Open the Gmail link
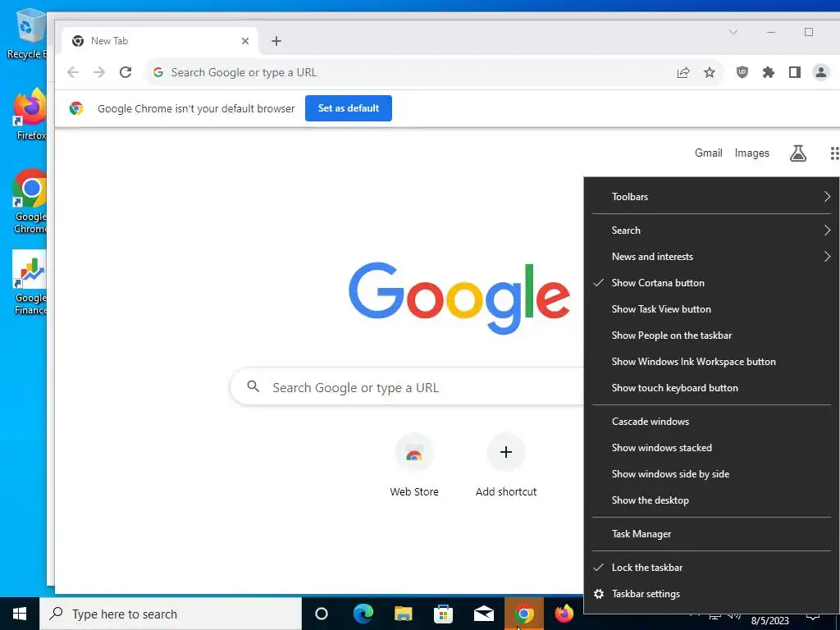Screen dimensions: 840x630 [708, 153]
